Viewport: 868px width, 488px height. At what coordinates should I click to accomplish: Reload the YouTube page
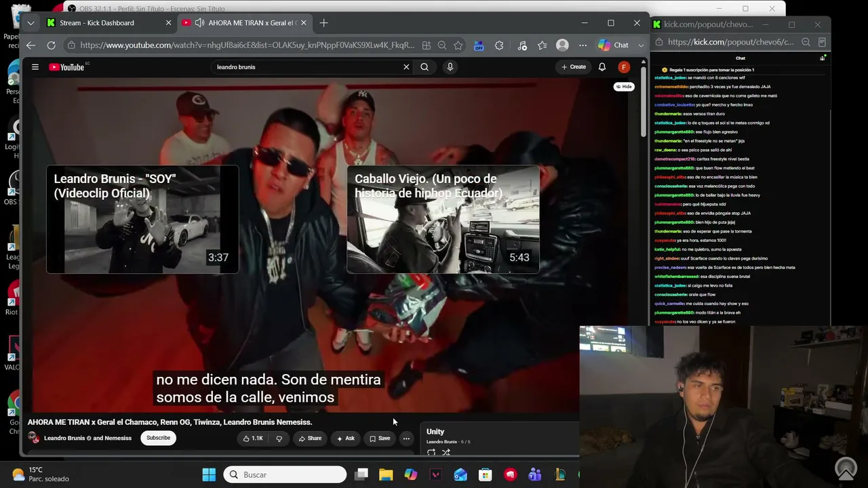[51, 45]
